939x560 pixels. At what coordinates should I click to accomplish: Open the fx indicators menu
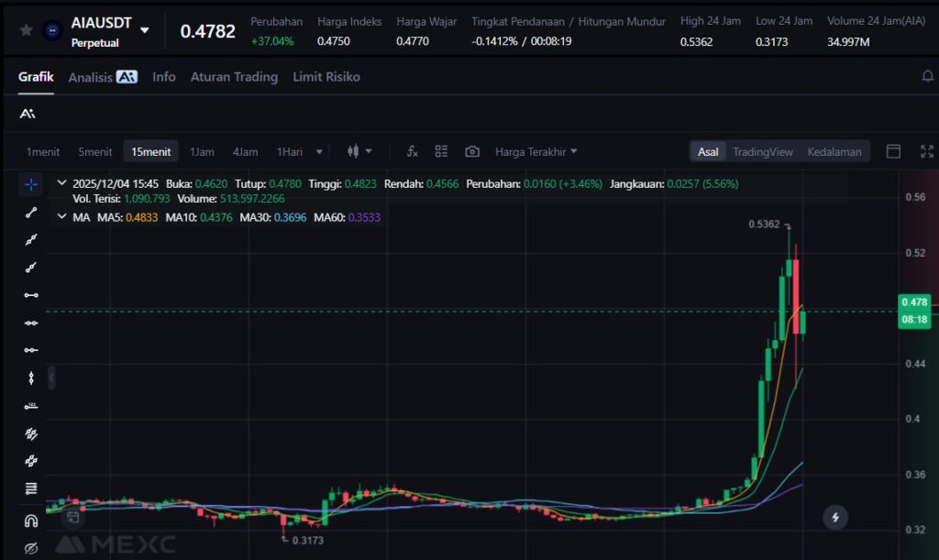[x=413, y=151]
